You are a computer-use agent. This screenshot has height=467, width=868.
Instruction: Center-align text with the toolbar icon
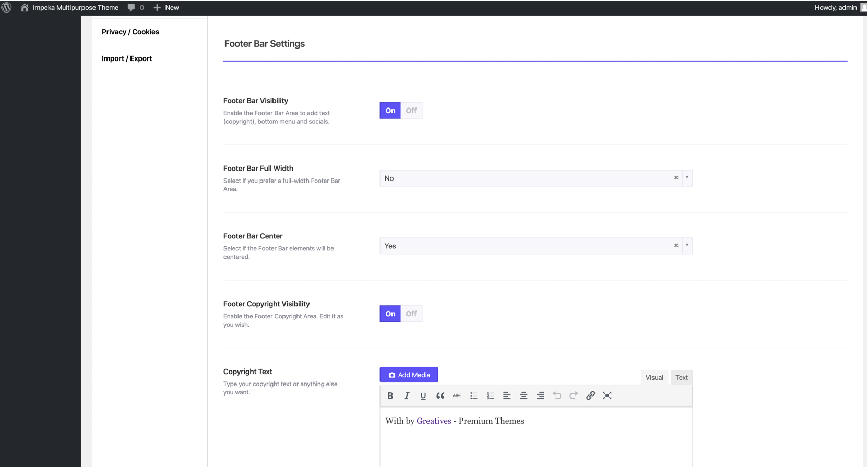pyautogui.click(x=524, y=396)
